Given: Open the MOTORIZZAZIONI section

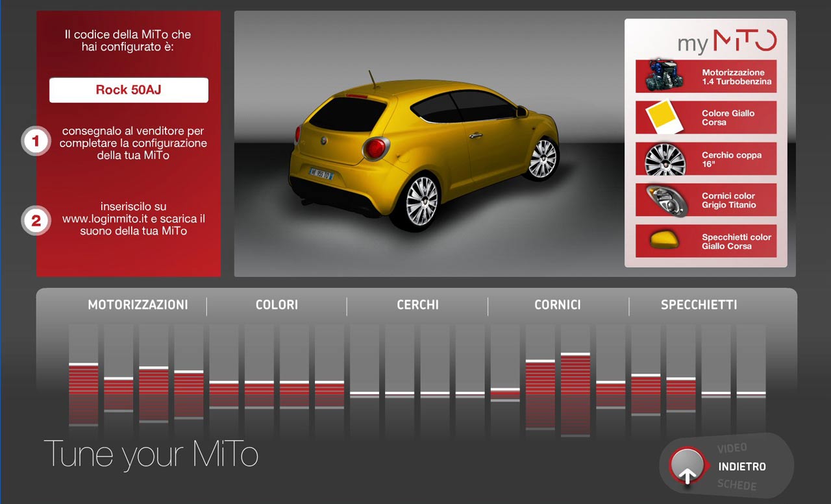Looking at the screenshot, I should pos(138,305).
